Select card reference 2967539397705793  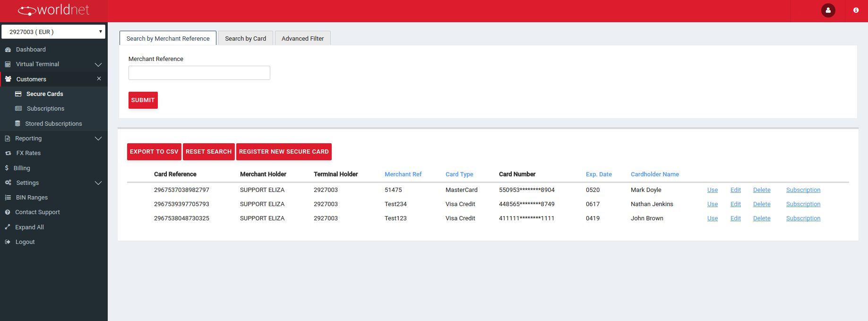pos(181,204)
